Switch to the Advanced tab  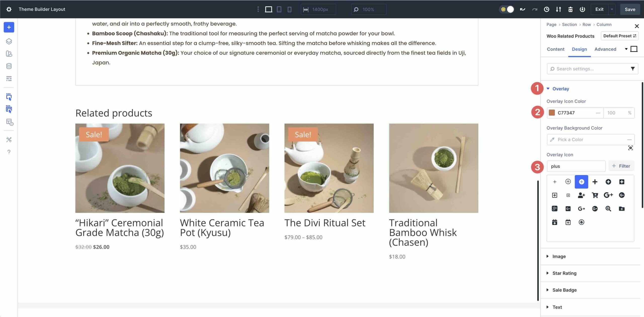(605, 49)
